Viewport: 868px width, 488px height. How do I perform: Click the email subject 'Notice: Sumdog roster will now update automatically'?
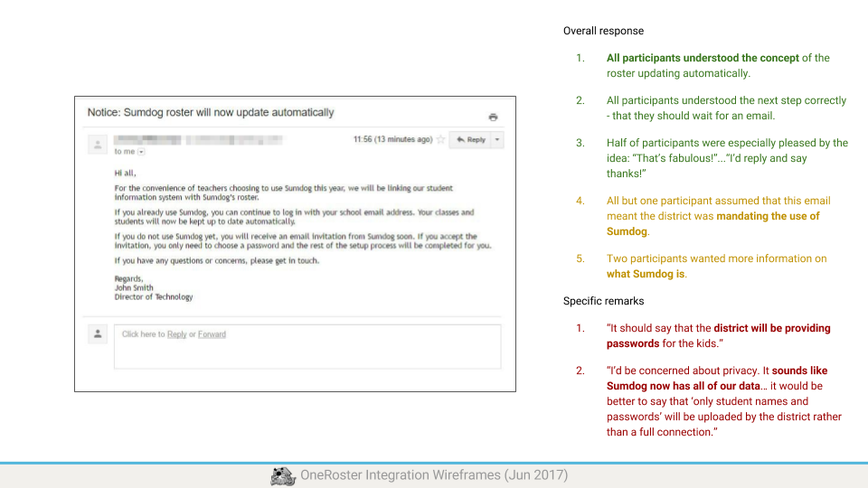coord(211,112)
